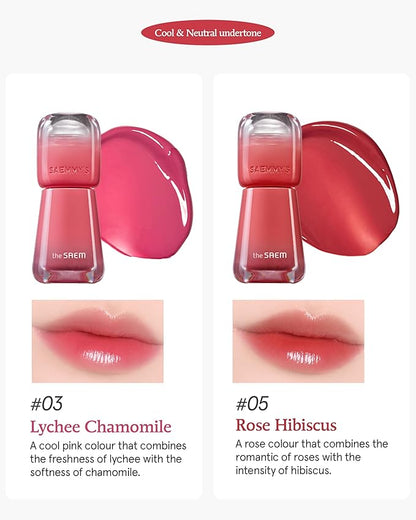Click the Cool & Neutral undertone badge
Viewport: 416px width, 520px height.
208,33
